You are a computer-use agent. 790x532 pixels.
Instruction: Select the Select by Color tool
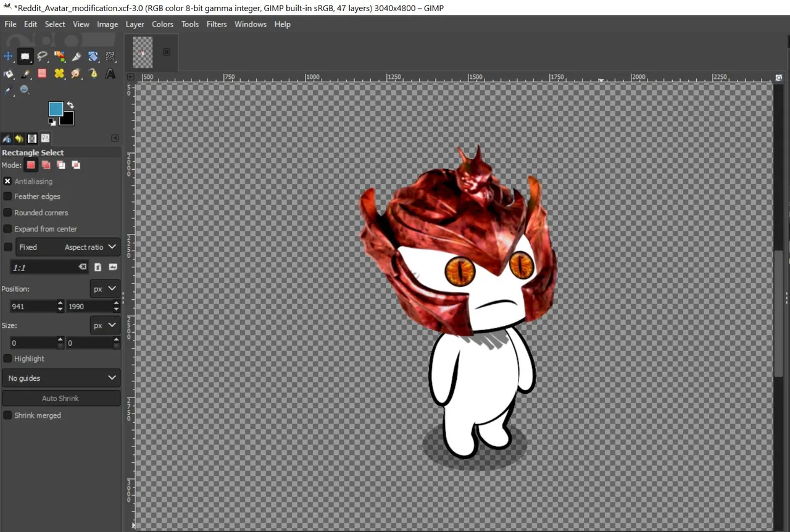59,56
